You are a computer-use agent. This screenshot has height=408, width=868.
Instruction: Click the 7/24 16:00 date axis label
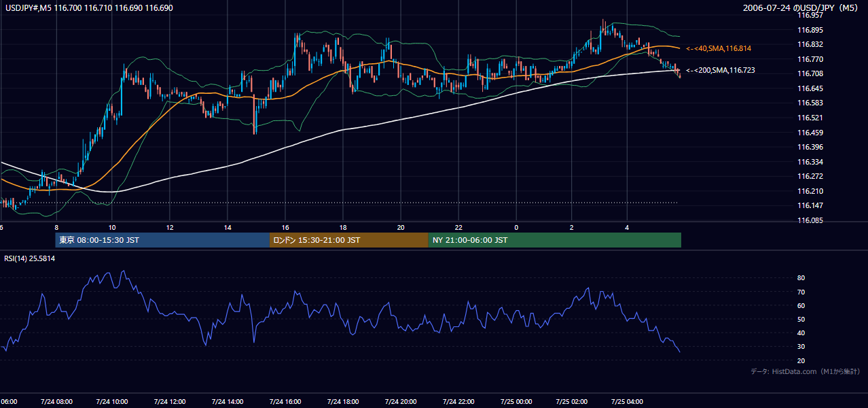click(286, 401)
